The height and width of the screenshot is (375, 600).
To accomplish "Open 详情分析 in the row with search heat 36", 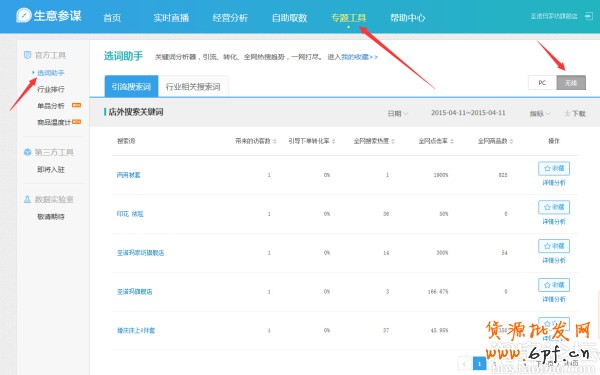I will pyautogui.click(x=554, y=221).
